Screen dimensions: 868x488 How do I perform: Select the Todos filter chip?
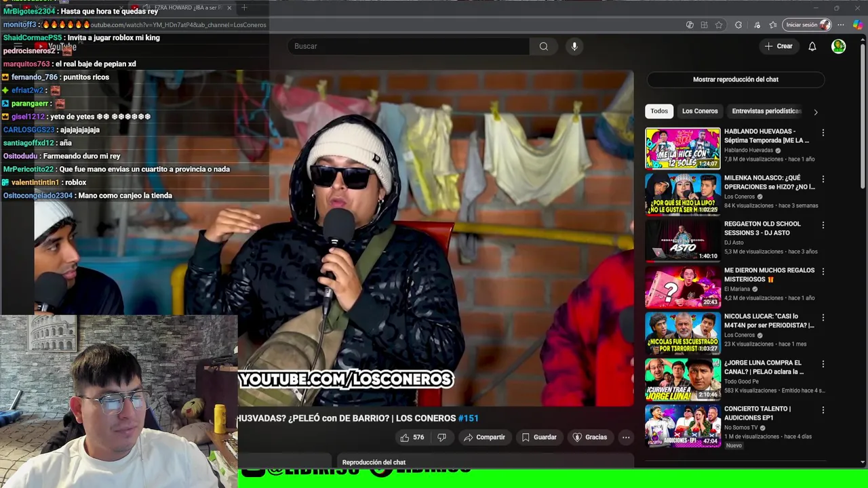[659, 111]
